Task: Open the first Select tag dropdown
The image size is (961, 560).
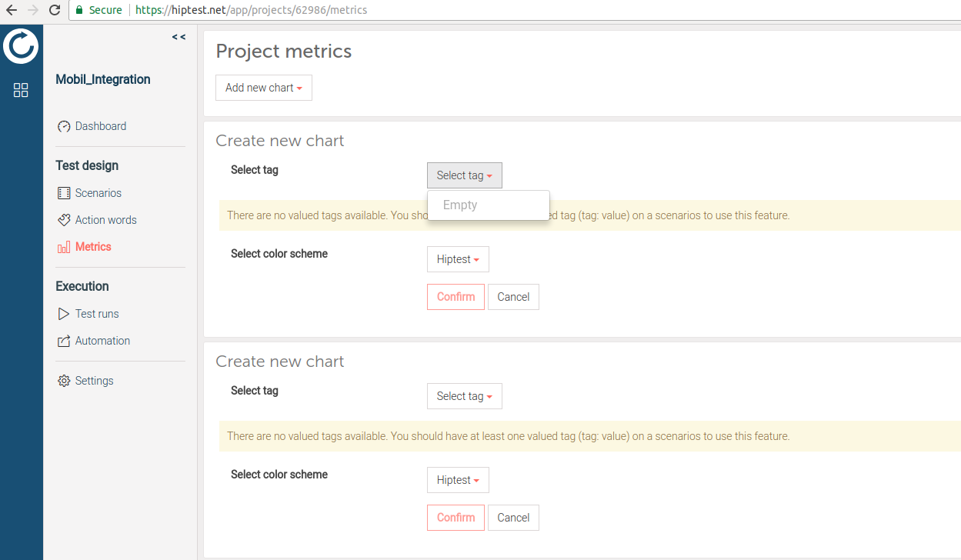Action: [464, 175]
